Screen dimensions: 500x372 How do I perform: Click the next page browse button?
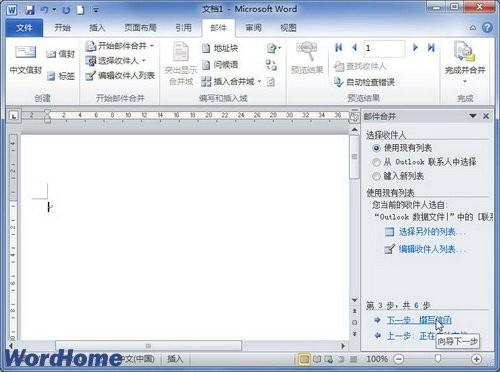354,334
